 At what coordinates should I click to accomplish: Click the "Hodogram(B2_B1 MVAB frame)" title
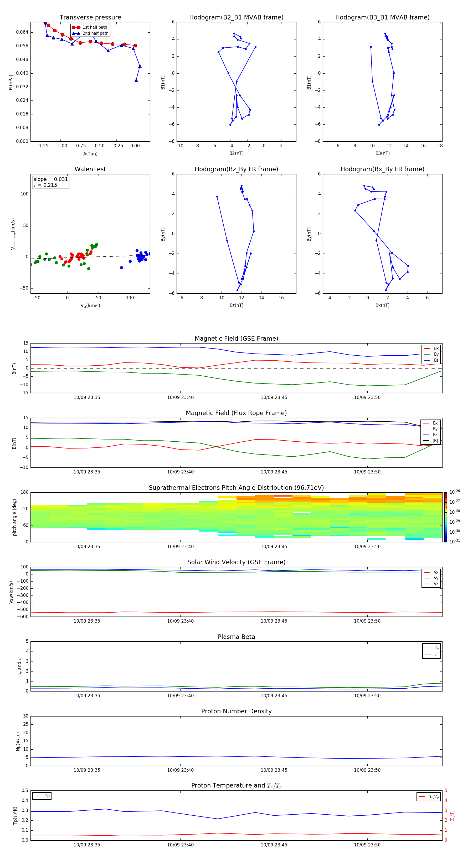pos(236,18)
